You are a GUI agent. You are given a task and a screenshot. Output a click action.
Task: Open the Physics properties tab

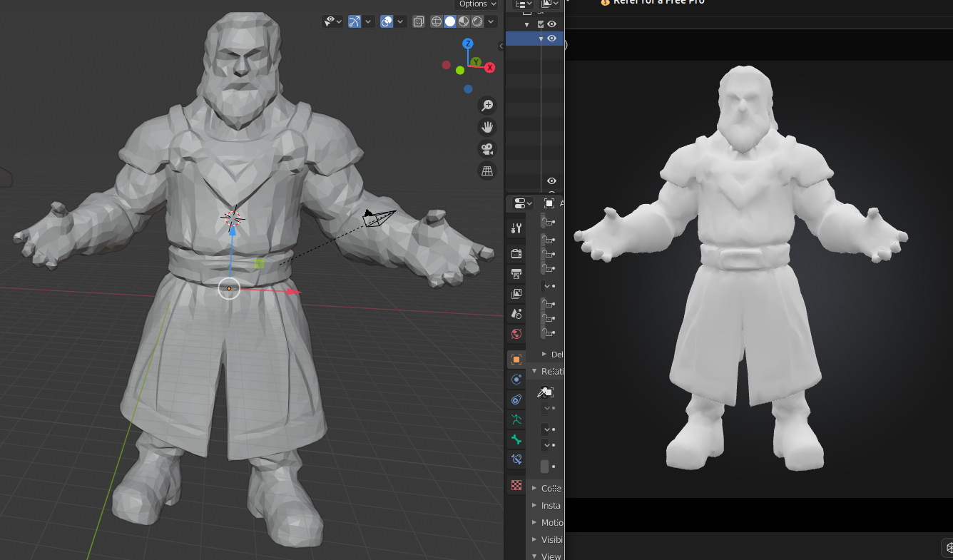(516, 380)
